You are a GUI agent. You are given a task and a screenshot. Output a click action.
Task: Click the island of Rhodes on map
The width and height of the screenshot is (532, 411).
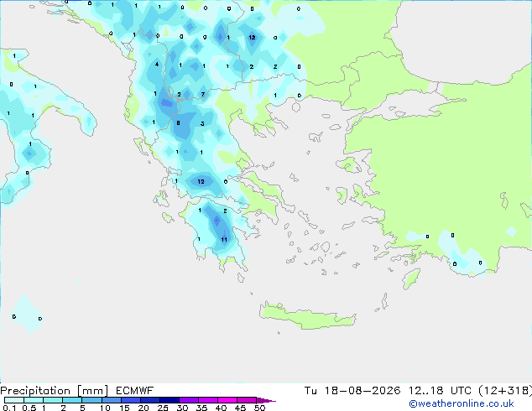(x=411, y=278)
